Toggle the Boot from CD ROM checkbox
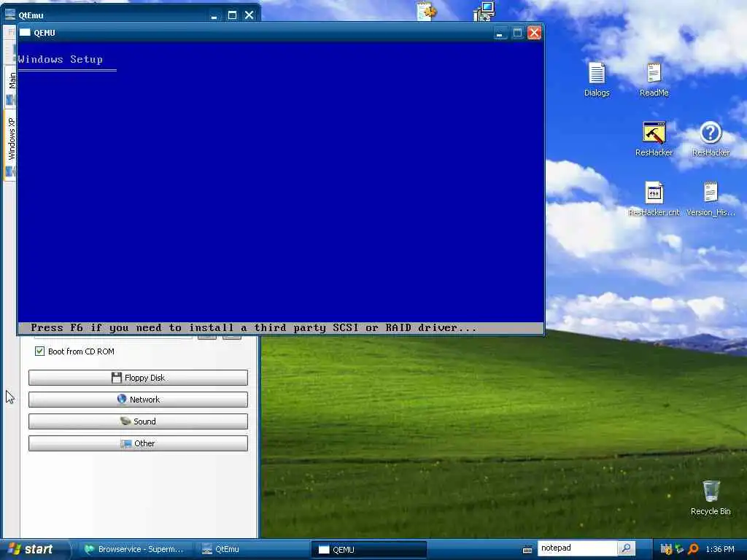 coord(39,351)
